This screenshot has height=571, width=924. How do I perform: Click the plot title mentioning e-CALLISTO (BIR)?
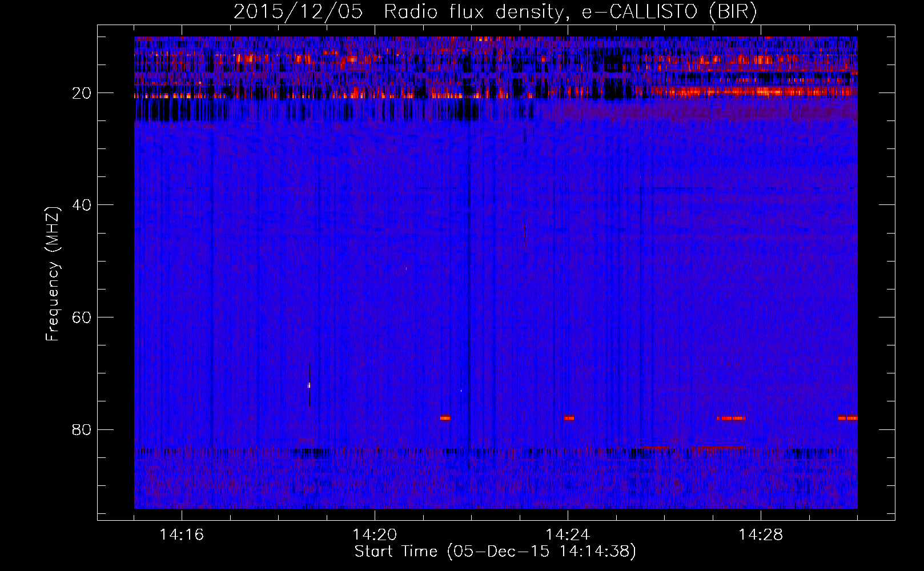[x=495, y=12]
